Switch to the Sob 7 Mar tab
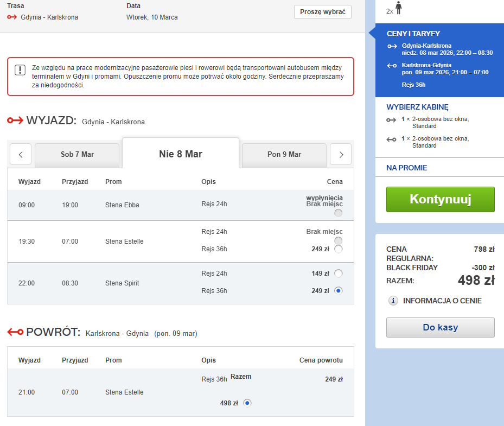Image resolution: width=504 pixels, height=426 pixels. (77, 155)
